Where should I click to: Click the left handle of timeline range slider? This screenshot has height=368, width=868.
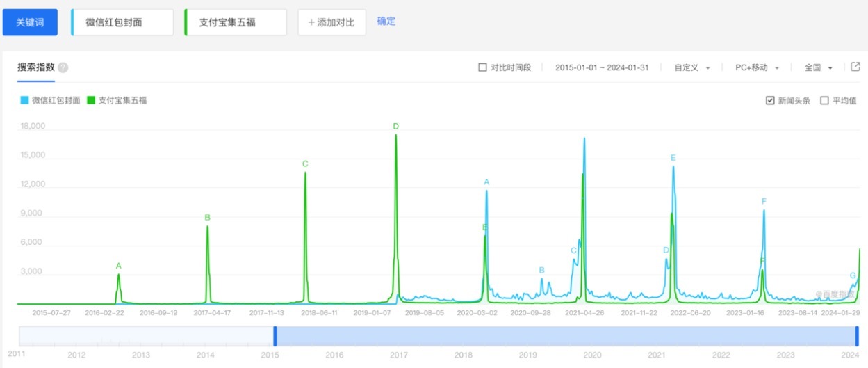(275, 336)
